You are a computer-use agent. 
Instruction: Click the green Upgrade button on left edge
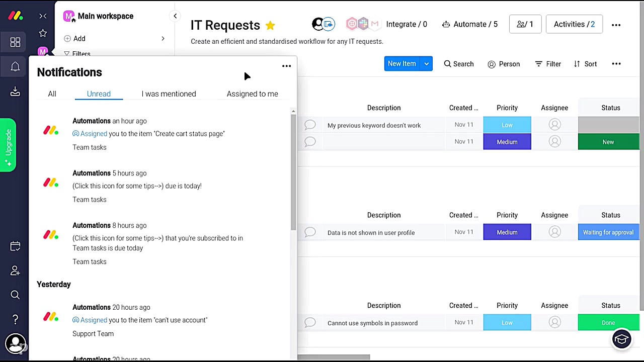click(8, 145)
